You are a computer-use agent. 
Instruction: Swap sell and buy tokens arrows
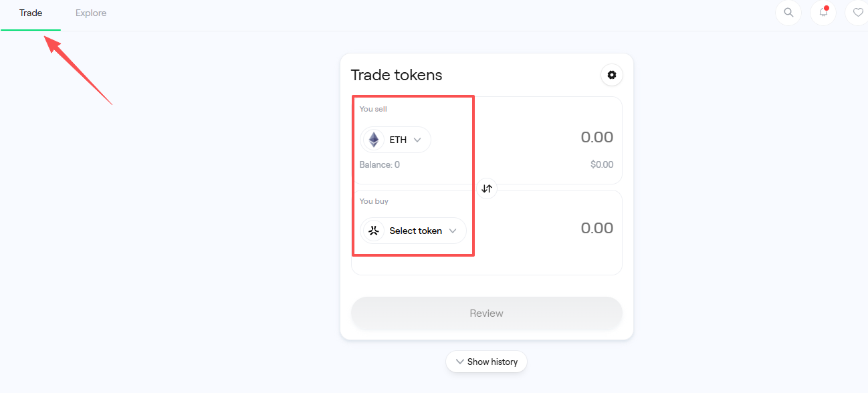[x=487, y=188]
